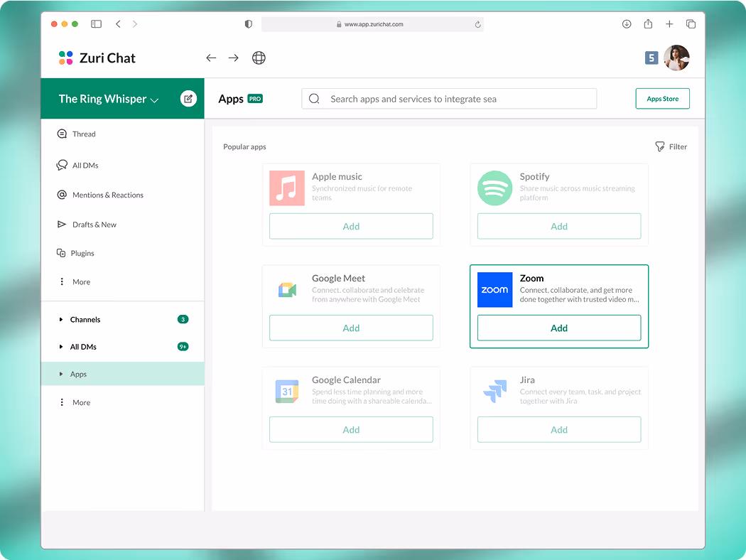Click the blue S badge icon
The width and height of the screenshot is (746, 560).
click(652, 58)
